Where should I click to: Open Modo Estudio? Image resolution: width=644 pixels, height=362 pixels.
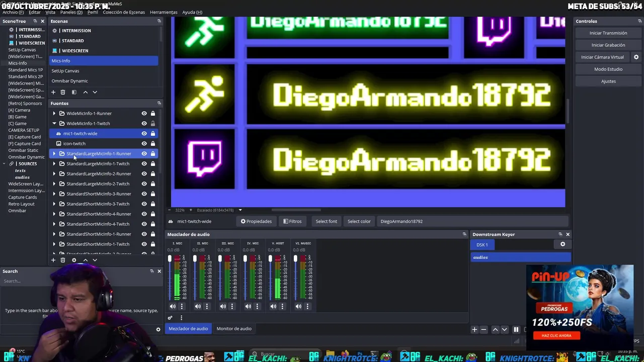click(x=608, y=69)
